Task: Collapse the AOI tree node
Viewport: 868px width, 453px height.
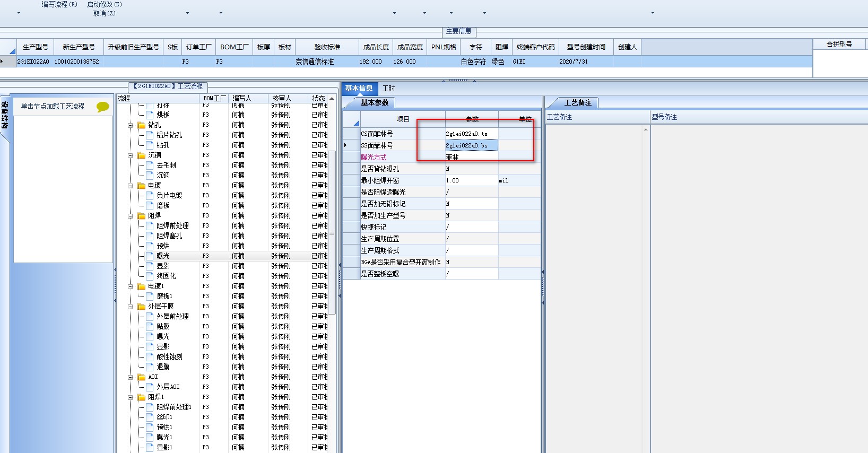Action: pyautogui.click(x=131, y=378)
